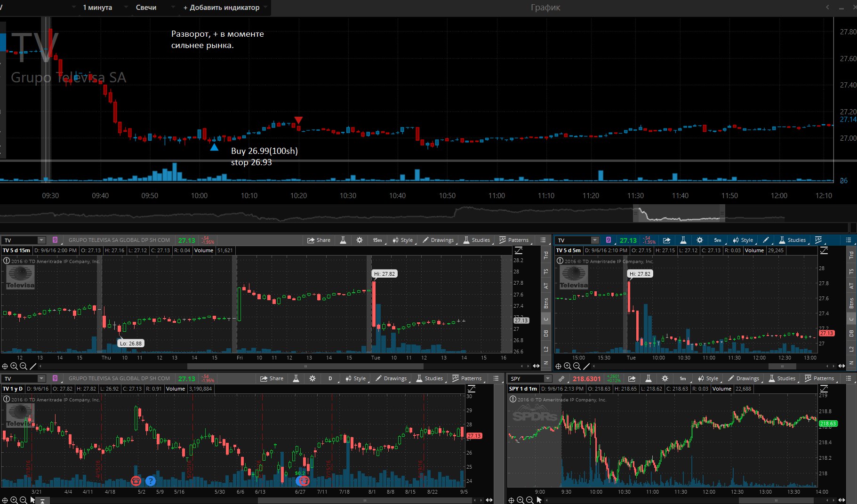The width and height of the screenshot is (857, 504).
Task: Open the flask icon in the SPY chart toolbar
Action: coord(648,378)
